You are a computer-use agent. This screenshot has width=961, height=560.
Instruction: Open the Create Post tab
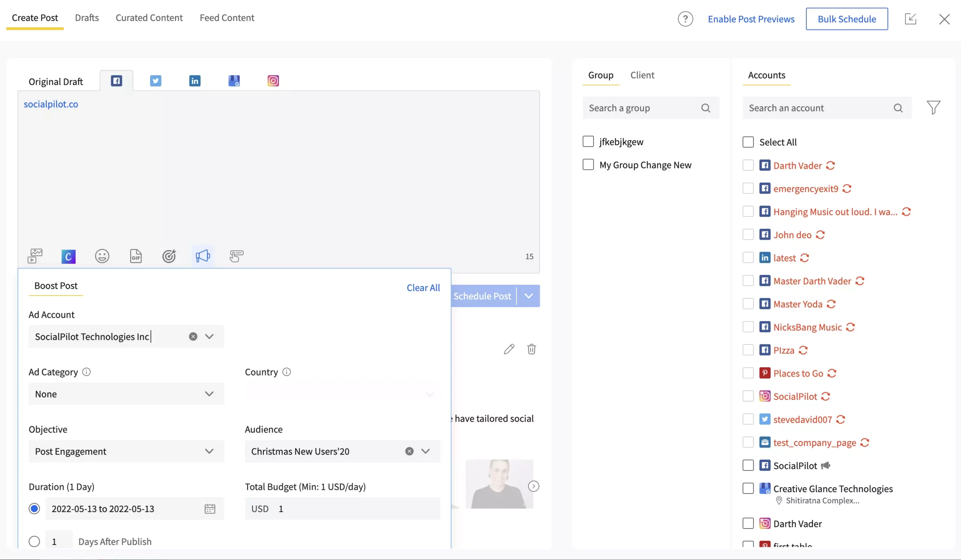tap(35, 18)
